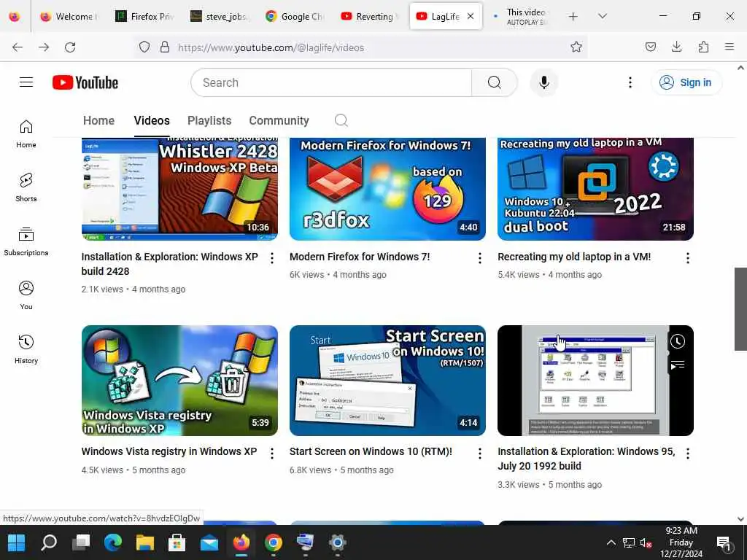
Task: Open Subscriptions in the sidebar
Action: point(26,242)
